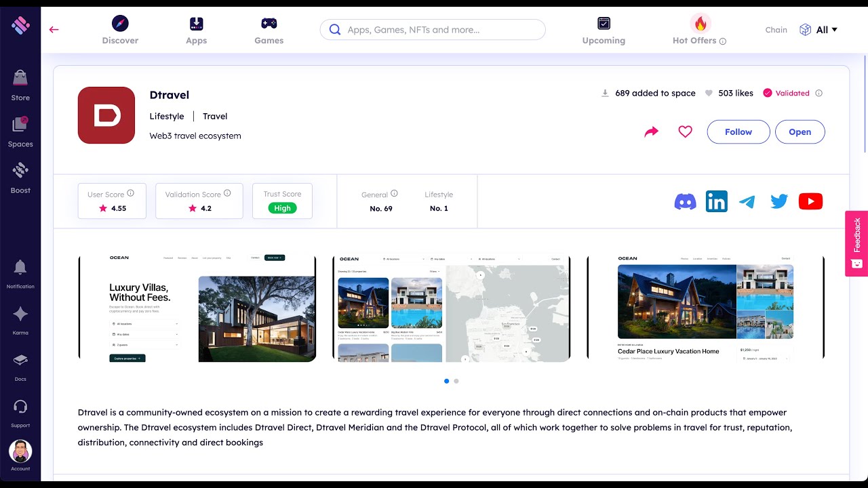Open the pink Feedback tab
The width and height of the screenshot is (868, 488).
pyautogui.click(x=856, y=243)
